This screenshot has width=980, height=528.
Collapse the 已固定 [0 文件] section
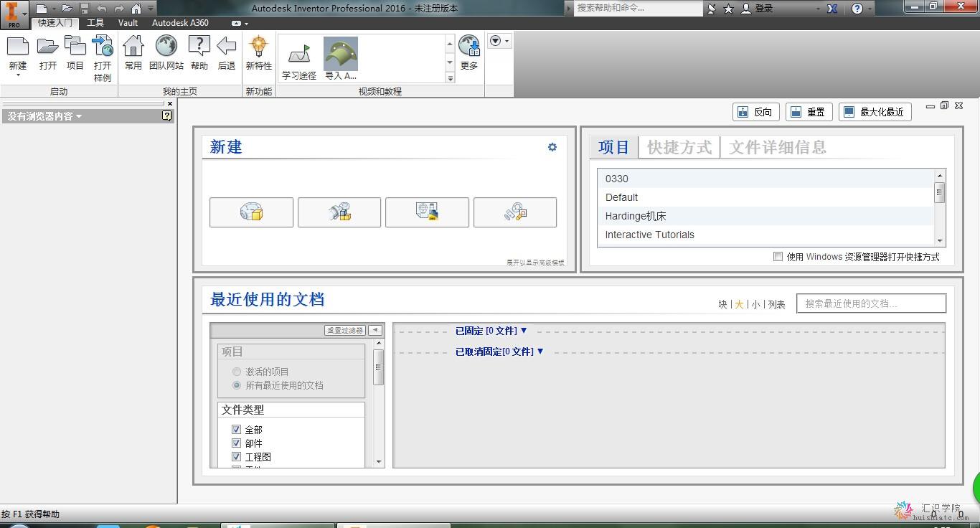(x=524, y=330)
